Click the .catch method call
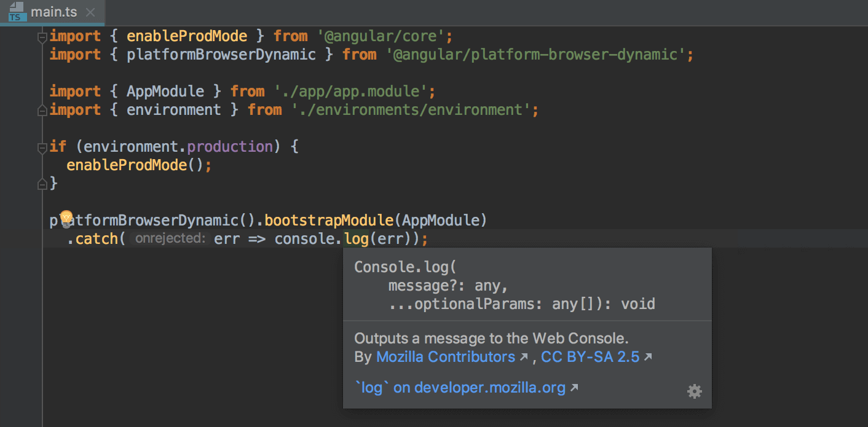Image resolution: width=868 pixels, height=427 pixels. [97, 238]
